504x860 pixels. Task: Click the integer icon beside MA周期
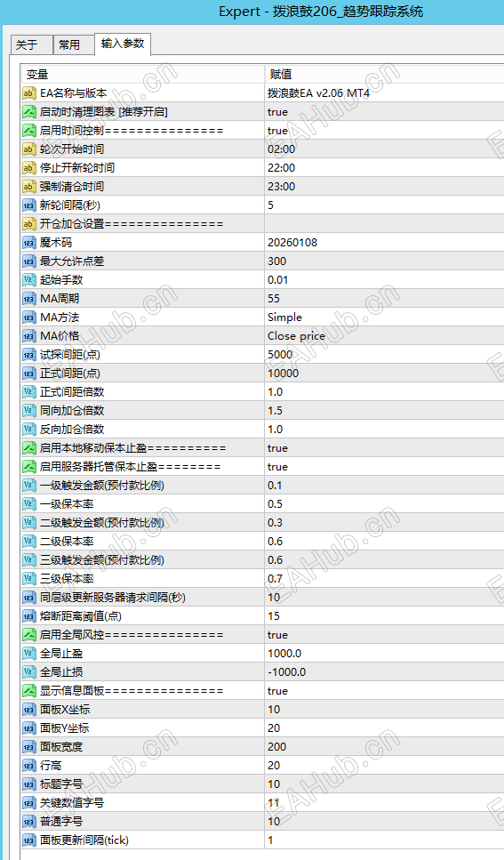click(29, 298)
